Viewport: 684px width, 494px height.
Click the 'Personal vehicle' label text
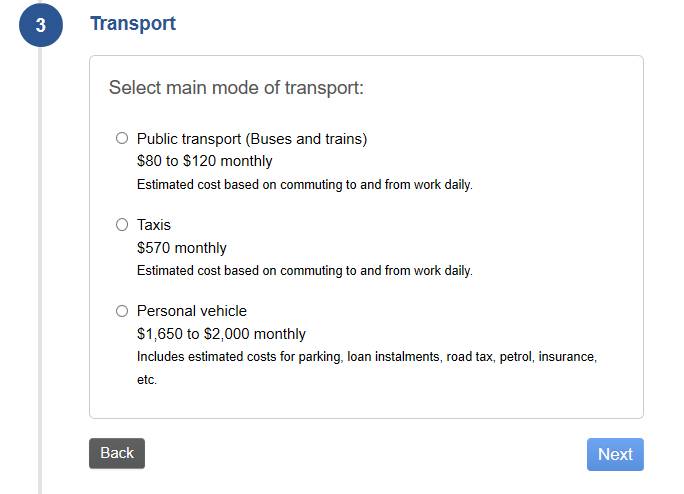tap(192, 311)
